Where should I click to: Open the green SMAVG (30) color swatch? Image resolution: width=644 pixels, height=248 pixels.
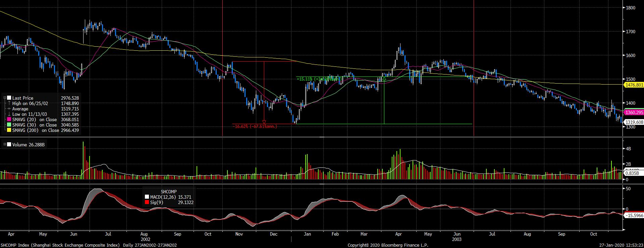[9, 125]
